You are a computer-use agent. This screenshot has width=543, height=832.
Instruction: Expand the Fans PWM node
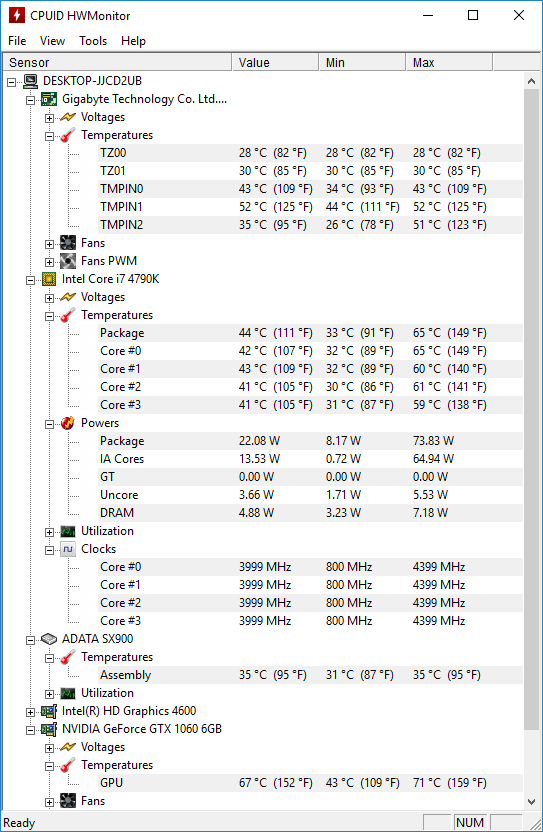click(x=49, y=262)
